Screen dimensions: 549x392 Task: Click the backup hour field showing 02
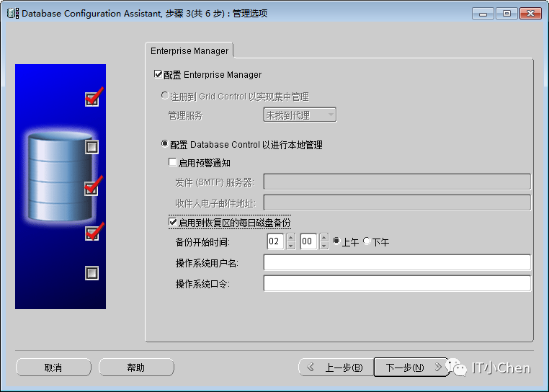tap(275, 241)
